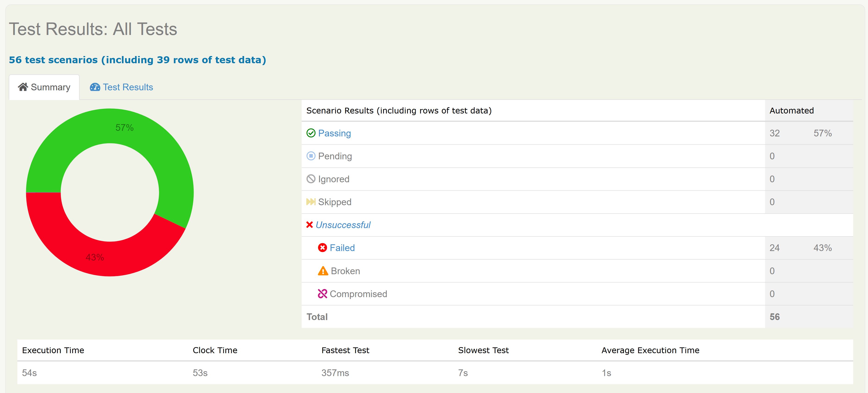Click the Unsuccessful results link

click(343, 225)
